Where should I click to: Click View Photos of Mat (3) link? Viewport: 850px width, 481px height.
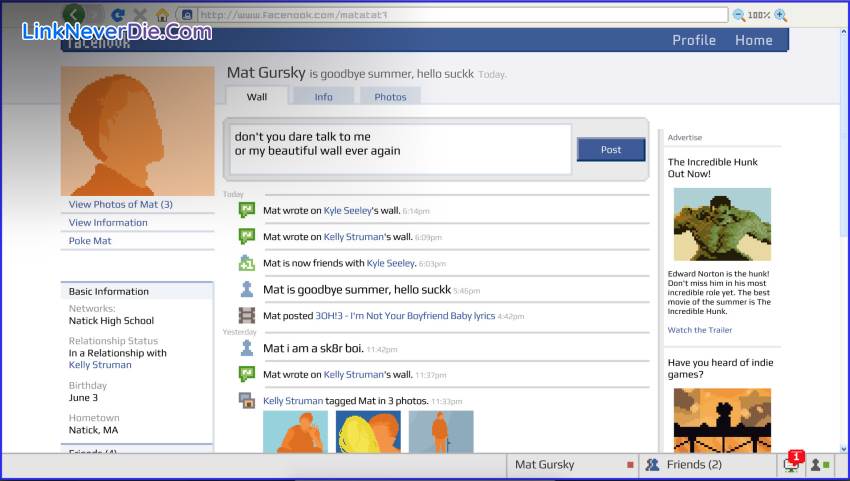click(120, 204)
